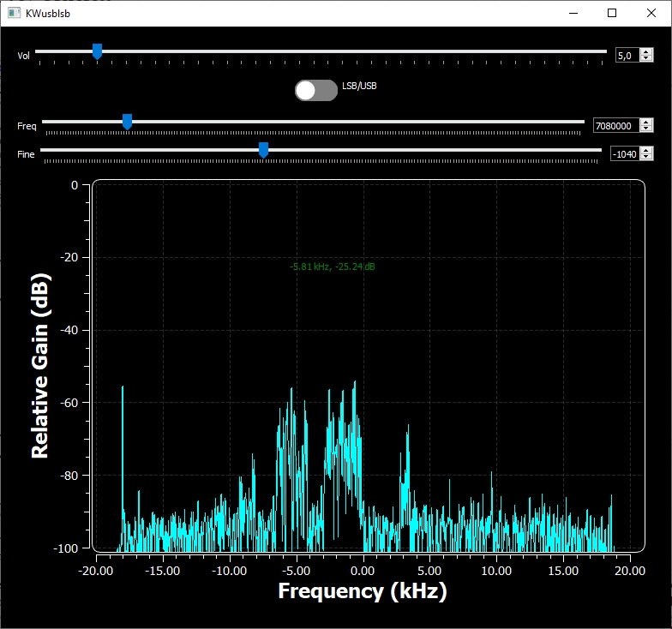Image resolution: width=672 pixels, height=629 pixels.
Task: Select the Freq input field showing 7080000
Action: [615, 126]
